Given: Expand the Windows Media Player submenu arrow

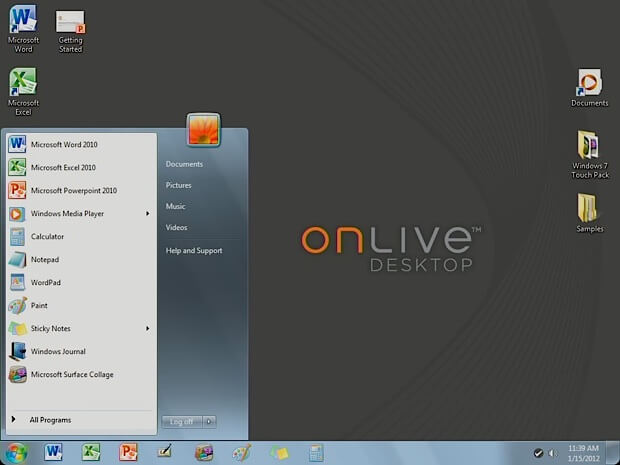Looking at the screenshot, I should coord(147,214).
